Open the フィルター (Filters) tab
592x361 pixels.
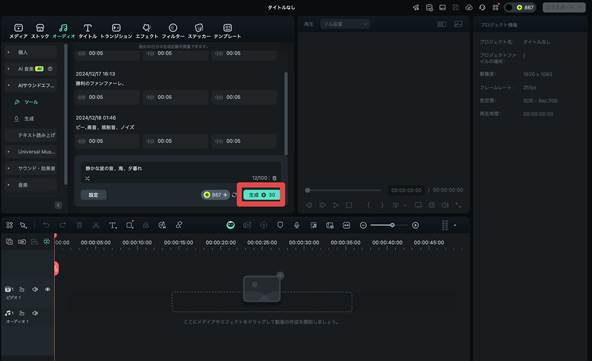point(173,31)
